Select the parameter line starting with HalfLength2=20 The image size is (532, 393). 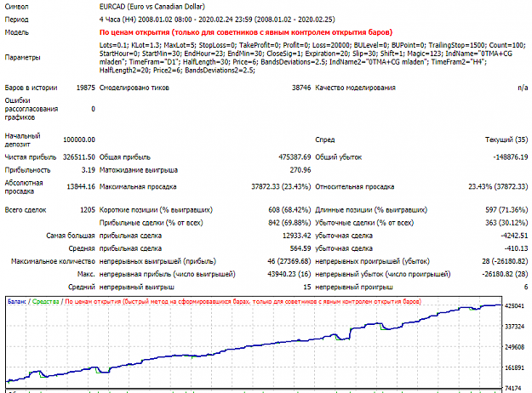point(177,71)
